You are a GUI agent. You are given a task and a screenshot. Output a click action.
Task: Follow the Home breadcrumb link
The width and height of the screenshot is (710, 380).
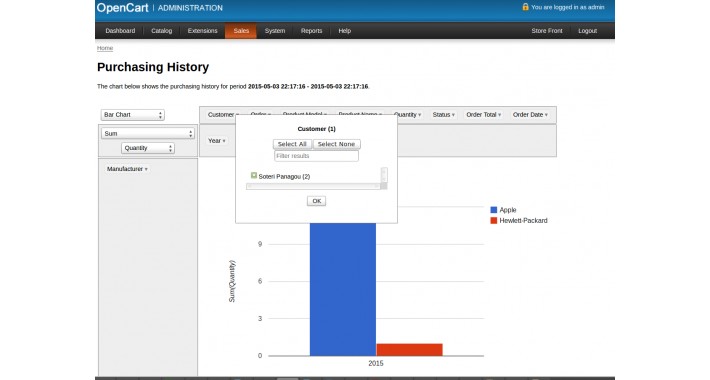pyautogui.click(x=105, y=48)
